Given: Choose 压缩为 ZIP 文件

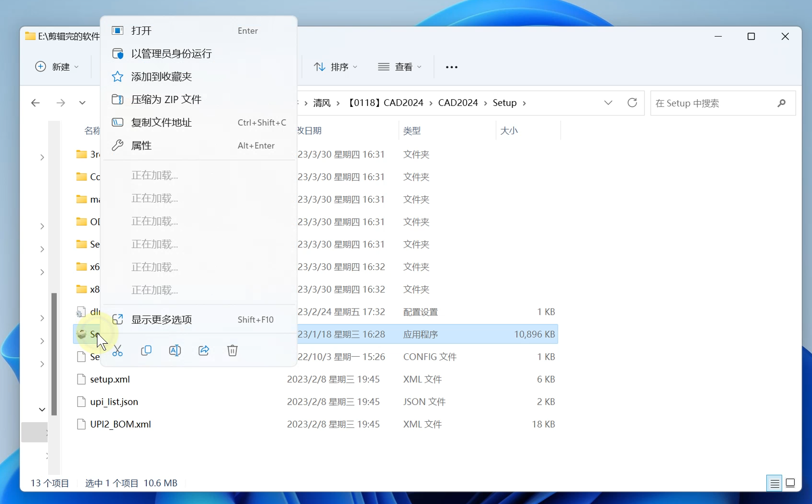Looking at the screenshot, I should (x=199, y=99).
